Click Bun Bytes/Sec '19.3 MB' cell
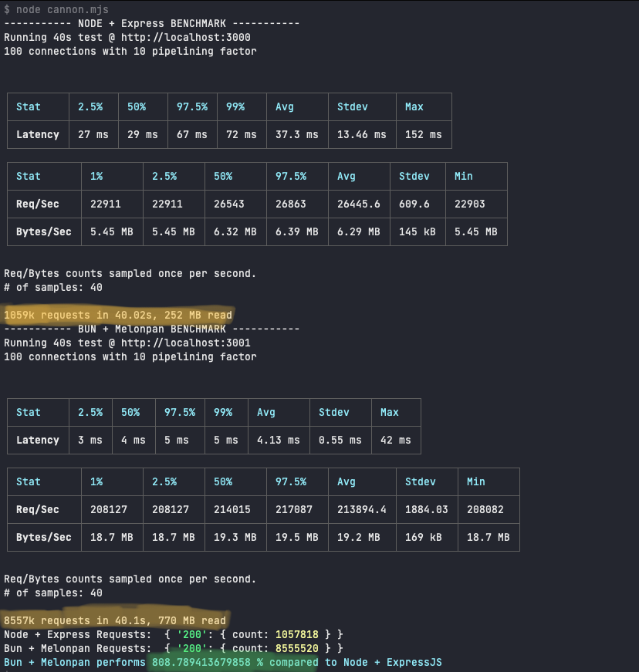The width and height of the screenshot is (639, 672). click(x=235, y=538)
